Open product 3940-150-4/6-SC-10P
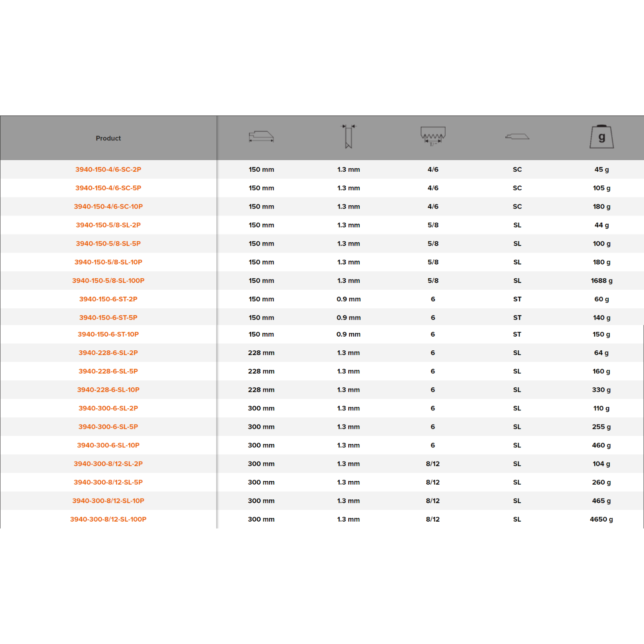Viewport: 644px width, 644px height. click(x=108, y=207)
